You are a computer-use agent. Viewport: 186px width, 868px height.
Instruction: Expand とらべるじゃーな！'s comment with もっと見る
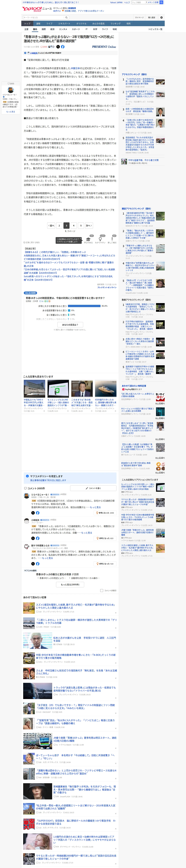pyautogui.click(x=95, y=507)
